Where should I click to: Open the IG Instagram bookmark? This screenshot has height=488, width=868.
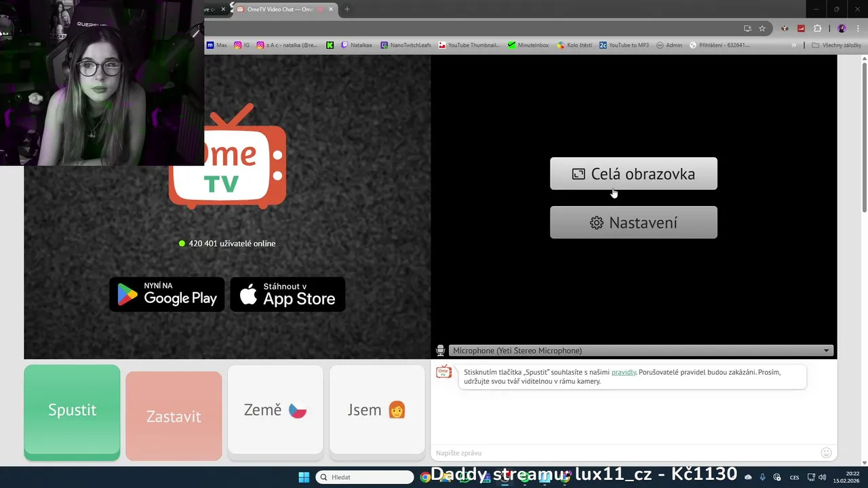242,45
